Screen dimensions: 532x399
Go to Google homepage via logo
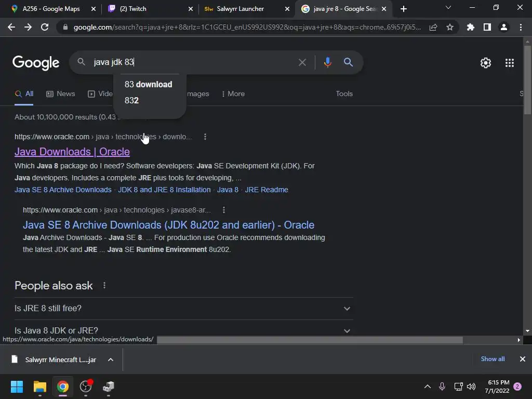[x=36, y=63]
